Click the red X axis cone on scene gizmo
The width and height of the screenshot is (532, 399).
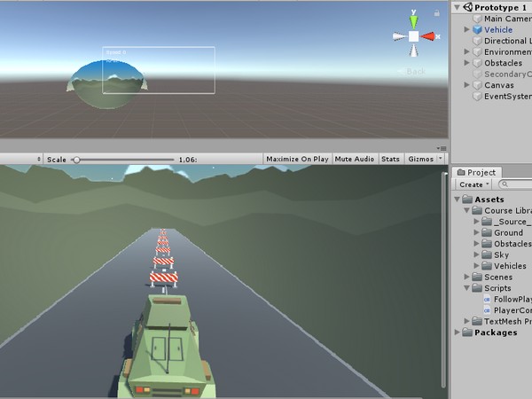tap(430, 36)
